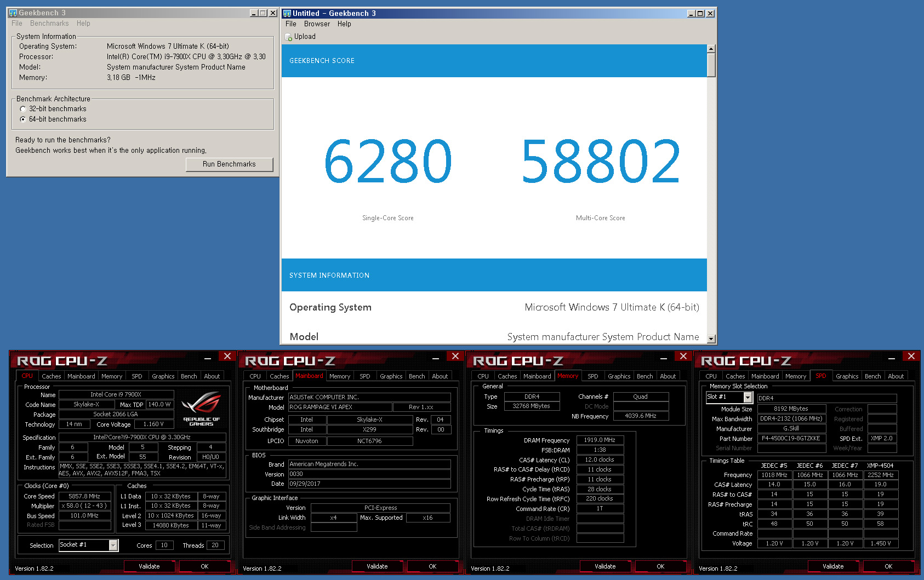The image size is (924, 580).
Task: Open Benchmarks menu in Geekbench 3 window
Action: [x=49, y=24]
